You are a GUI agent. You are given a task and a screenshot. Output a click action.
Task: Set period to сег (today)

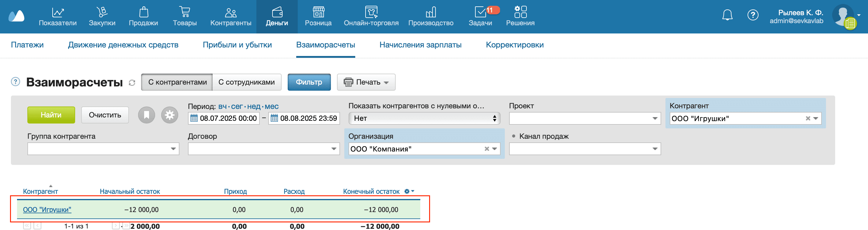(237, 106)
